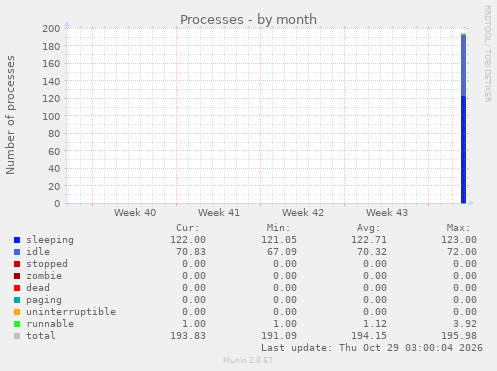Click the y-axis label 200

coord(51,28)
